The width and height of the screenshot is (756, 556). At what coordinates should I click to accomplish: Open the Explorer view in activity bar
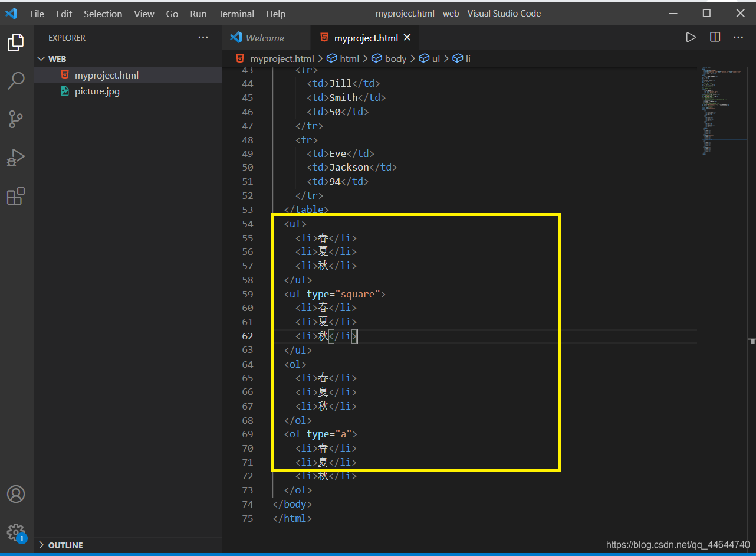click(x=16, y=42)
